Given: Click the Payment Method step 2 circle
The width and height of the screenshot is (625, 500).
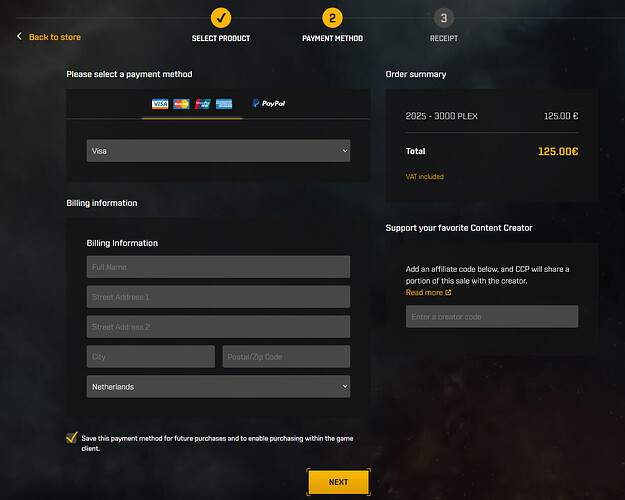Looking at the screenshot, I should coord(332,18).
